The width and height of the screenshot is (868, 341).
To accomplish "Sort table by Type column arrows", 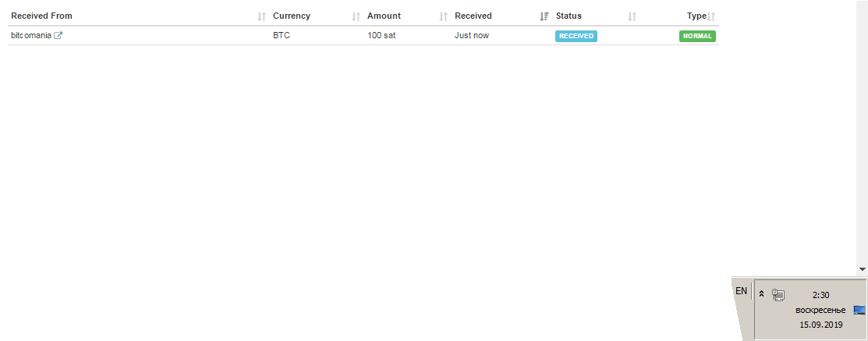I will (x=711, y=16).
